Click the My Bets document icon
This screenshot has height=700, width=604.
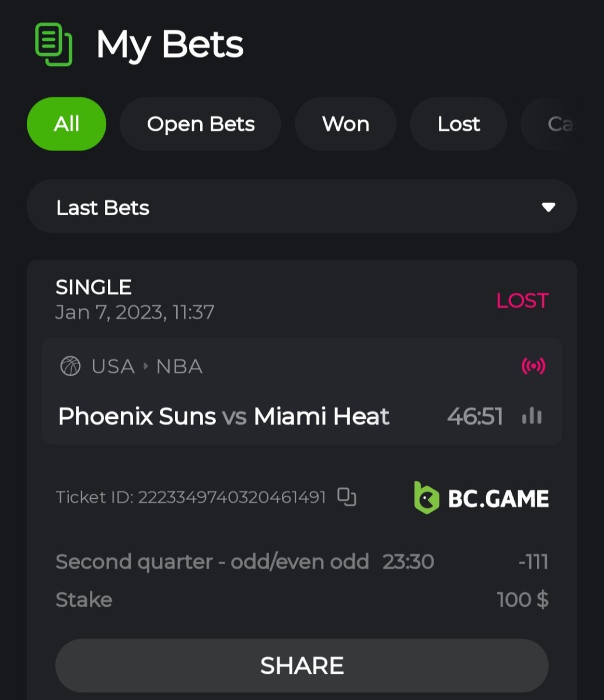53,44
